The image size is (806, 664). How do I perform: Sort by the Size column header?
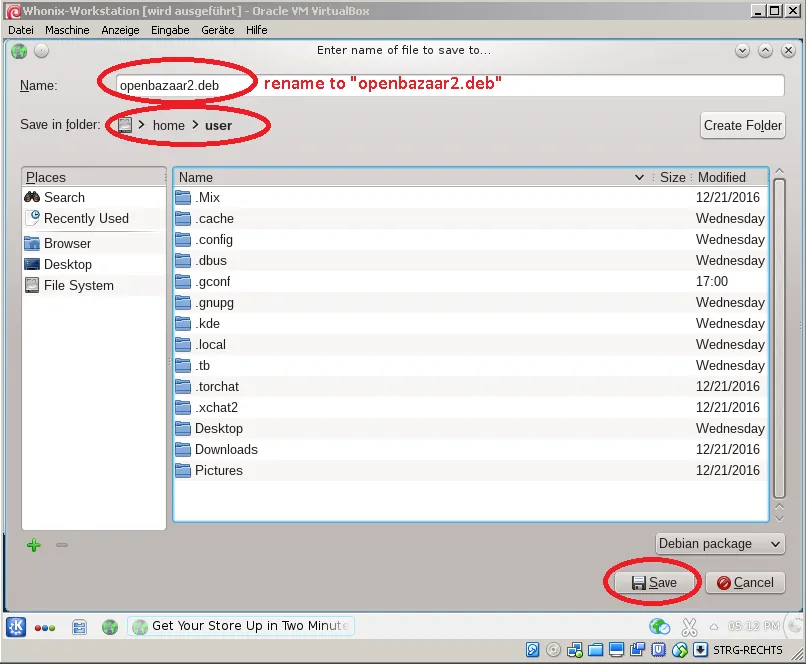[x=672, y=177]
